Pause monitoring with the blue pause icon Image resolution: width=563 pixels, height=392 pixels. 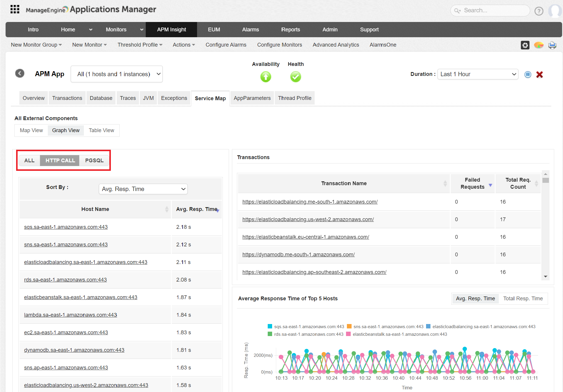(x=528, y=74)
